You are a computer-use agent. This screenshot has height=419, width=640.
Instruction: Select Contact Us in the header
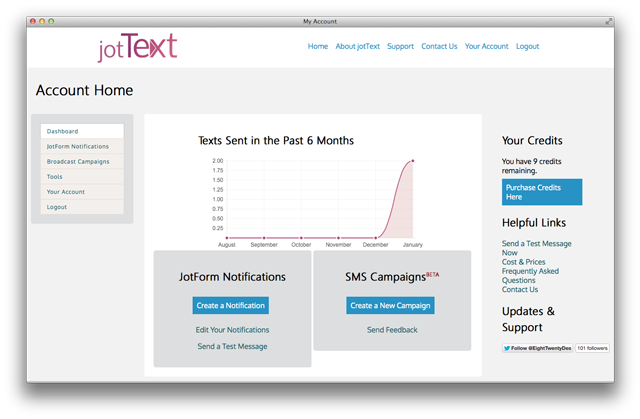coord(439,46)
